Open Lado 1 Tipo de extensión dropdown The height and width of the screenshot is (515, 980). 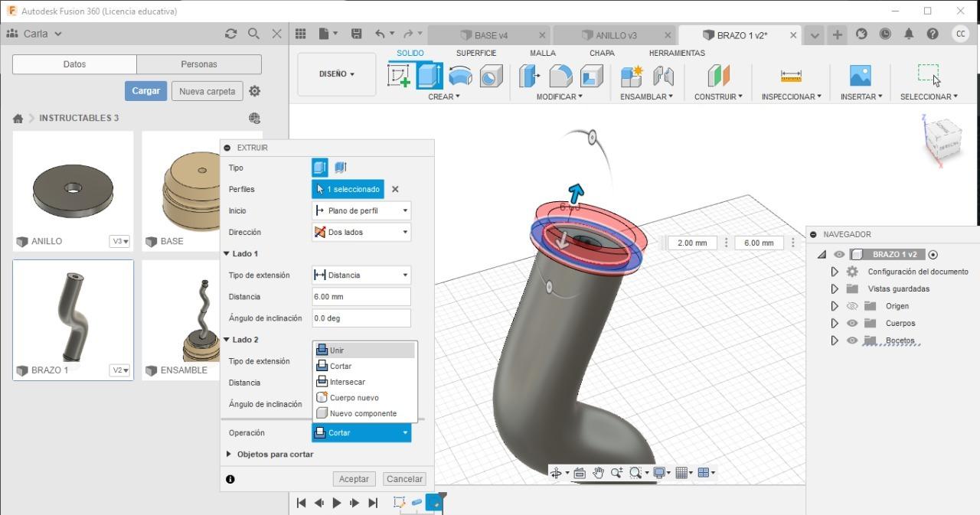(x=361, y=275)
